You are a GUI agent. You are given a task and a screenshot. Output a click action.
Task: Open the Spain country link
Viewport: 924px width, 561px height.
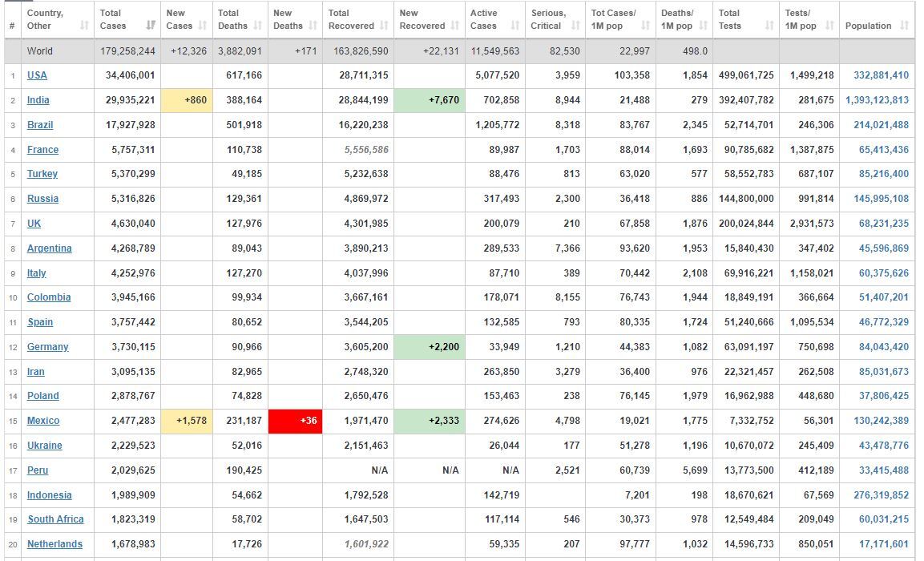(x=40, y=321)
